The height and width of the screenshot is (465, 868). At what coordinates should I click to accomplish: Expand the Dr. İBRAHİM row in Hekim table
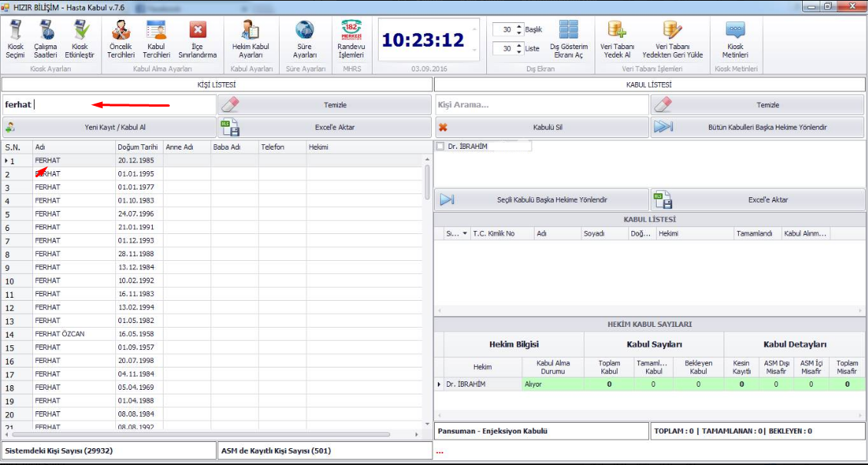[x=439, y=384]
